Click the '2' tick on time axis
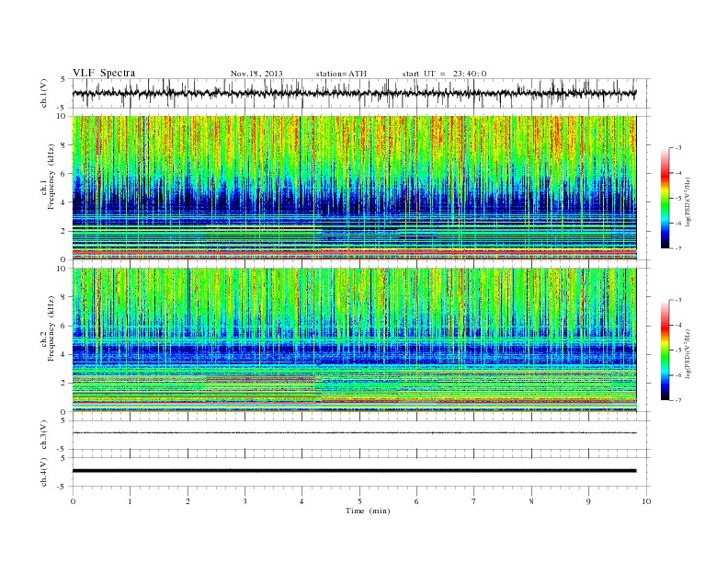Viewport: 728px width, 563px height. (x=188, y=501)
